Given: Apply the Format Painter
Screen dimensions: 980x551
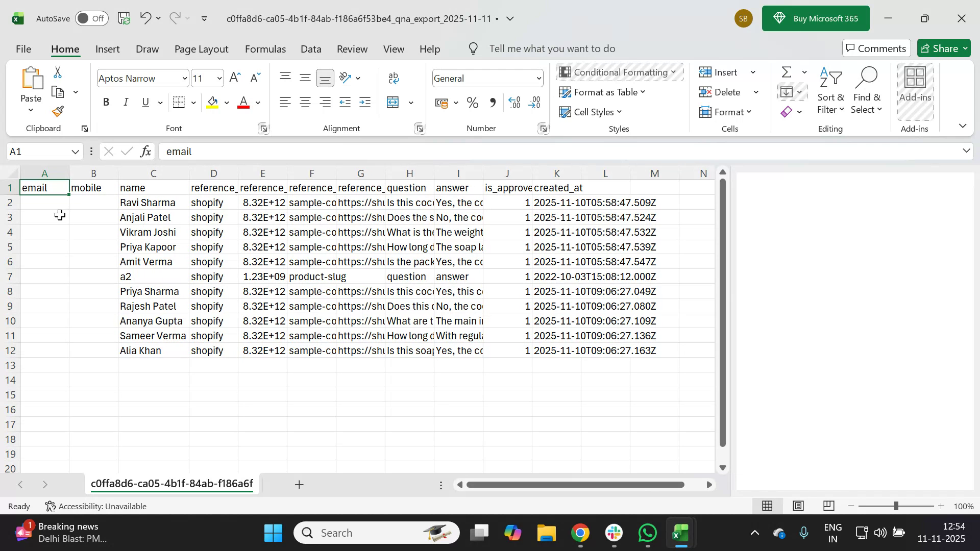Looking at the screenshot, I should 57,111.
